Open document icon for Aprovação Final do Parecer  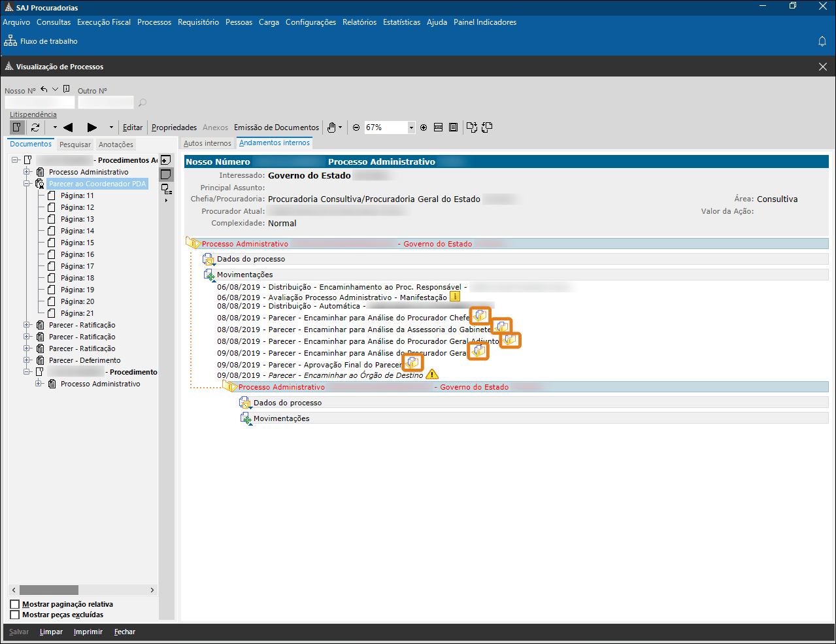tap(412, 362)
